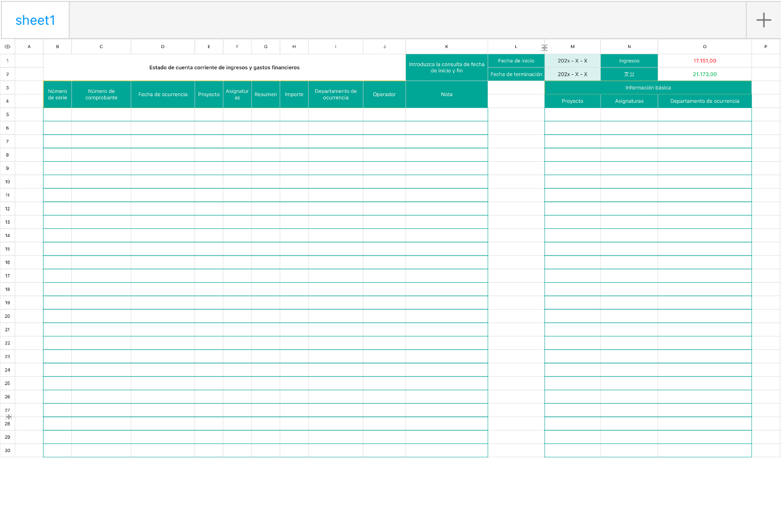Click the 'Fecha de inicio' label cell
This screenshot has width=781, height=532.
(516, 61)
